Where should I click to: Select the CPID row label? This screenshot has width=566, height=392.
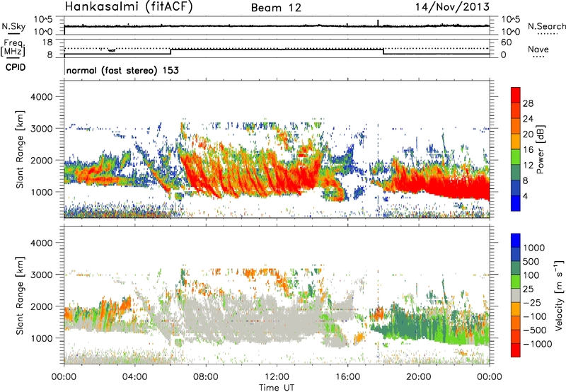click(x=16, y=67)
